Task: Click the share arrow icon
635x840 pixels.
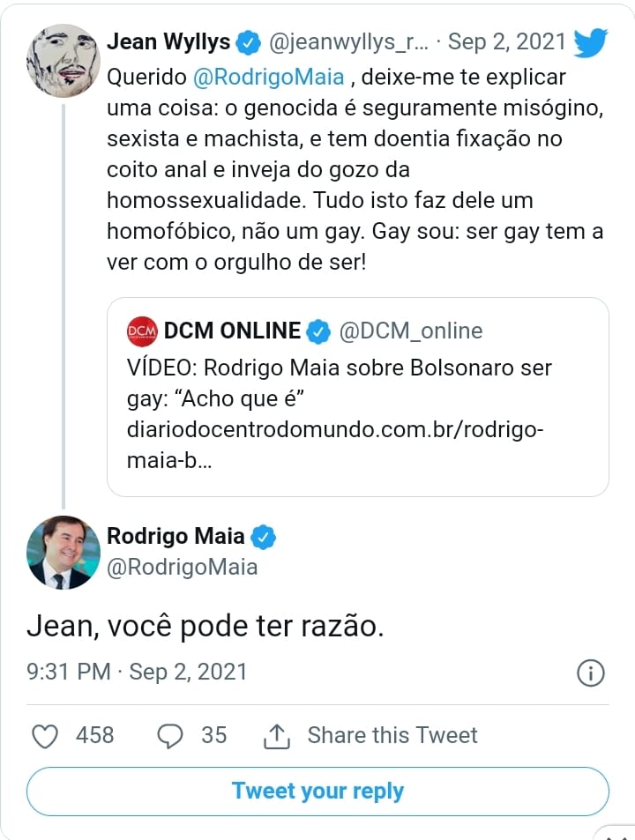Action: tap(277, 735)
